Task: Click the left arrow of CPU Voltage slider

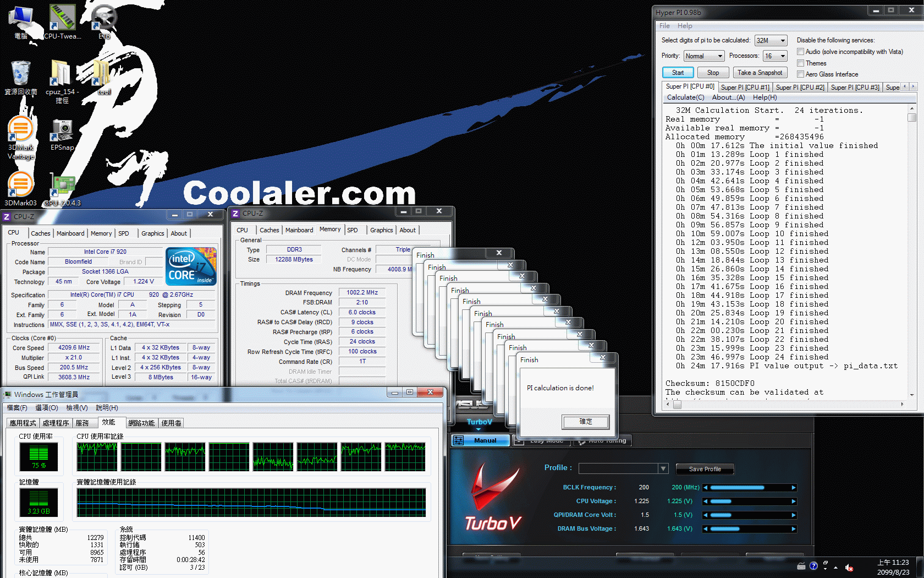Action: [706, 501]
